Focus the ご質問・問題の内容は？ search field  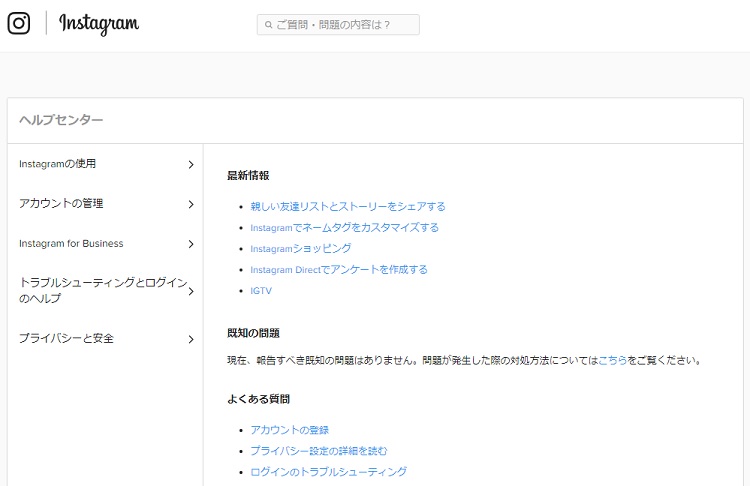coord(338,25)
